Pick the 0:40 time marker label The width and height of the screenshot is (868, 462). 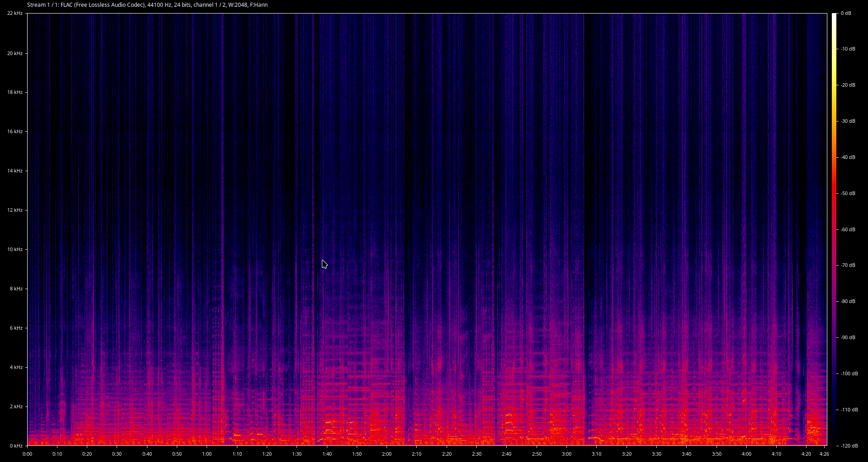click(x=147, y=454)
